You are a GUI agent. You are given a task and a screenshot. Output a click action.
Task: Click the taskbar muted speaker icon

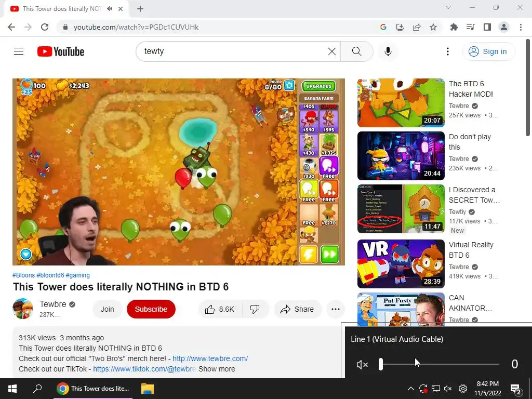click(448, 389)
